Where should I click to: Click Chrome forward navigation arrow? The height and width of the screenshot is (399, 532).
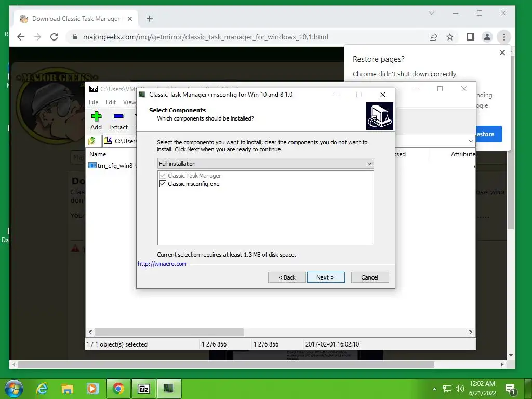[37, 37]
